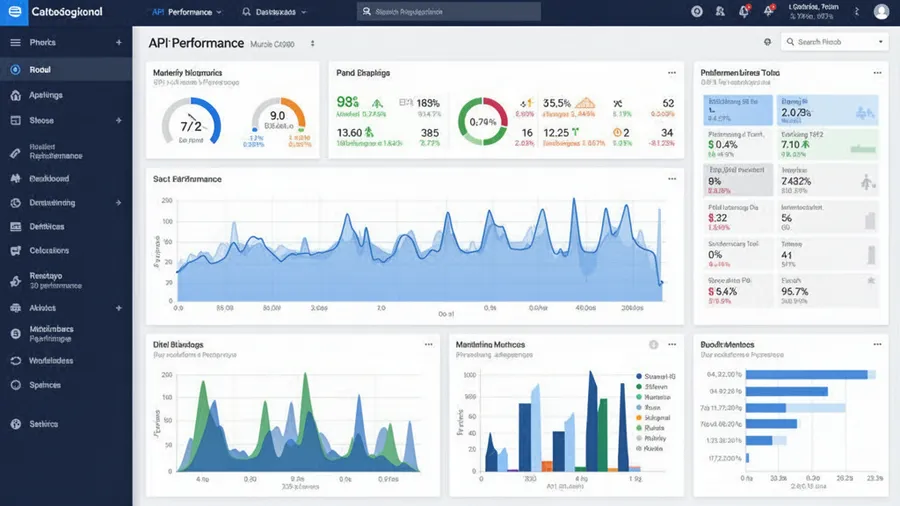Expand Phorcs with its plus icon
This screenshot has width=900, height=506.
point(119,42)
